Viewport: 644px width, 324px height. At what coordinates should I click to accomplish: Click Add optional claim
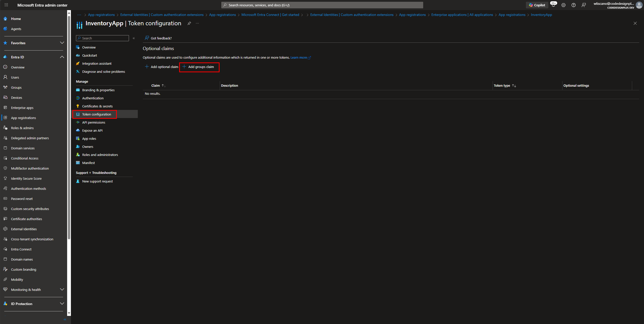(x=162, y=67)
